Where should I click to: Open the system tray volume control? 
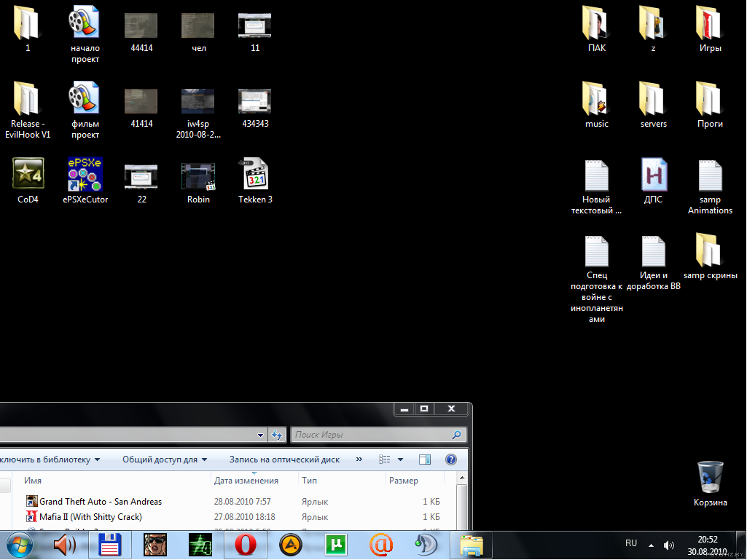(x=669, y=545)
